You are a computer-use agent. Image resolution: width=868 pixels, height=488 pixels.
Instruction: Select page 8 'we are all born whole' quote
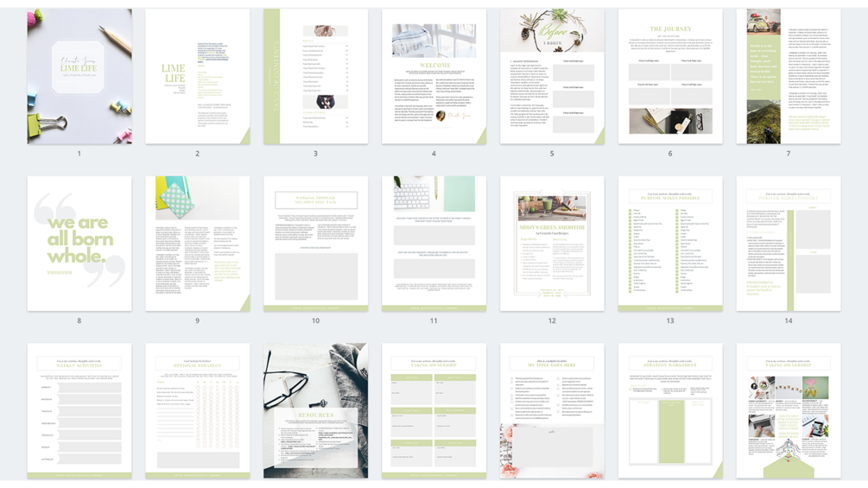pyautogui.click(x=79, y=244)
